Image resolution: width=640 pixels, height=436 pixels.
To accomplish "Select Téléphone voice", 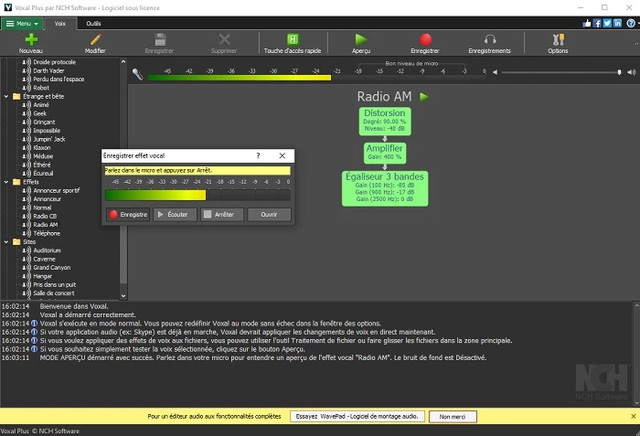I will [x=47, y=234].
